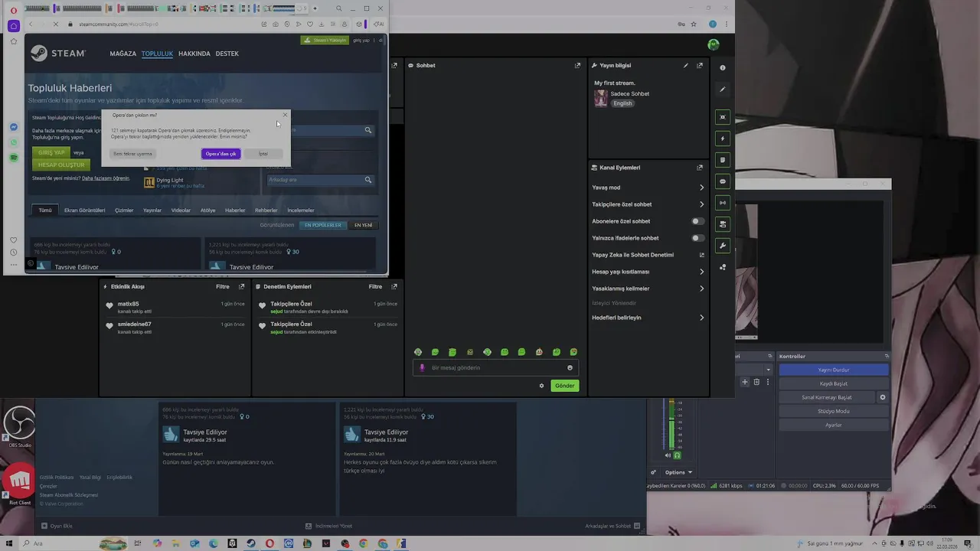Viewport: 980px width, 551px height.
Task: Select the Ekran Görüntüleri tab
Action: tap(84, 210)
